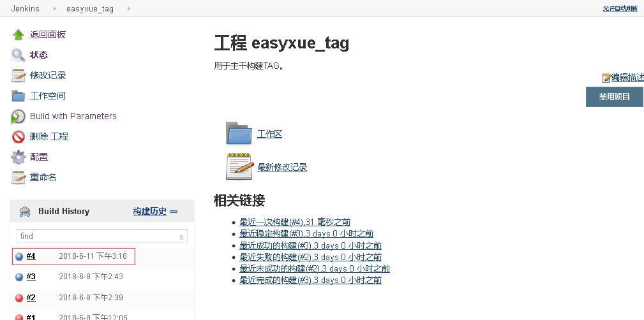Open build #3 link
The image size is (644, 320).
[31, 277]
